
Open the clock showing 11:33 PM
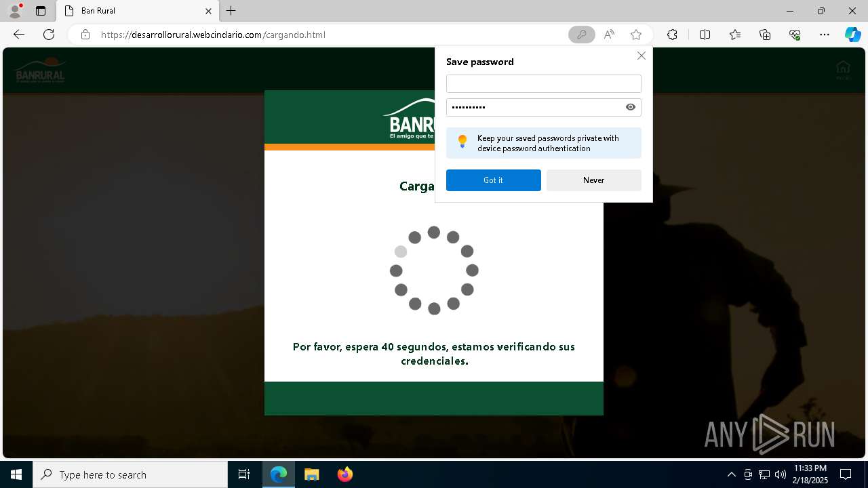(810, 474)
